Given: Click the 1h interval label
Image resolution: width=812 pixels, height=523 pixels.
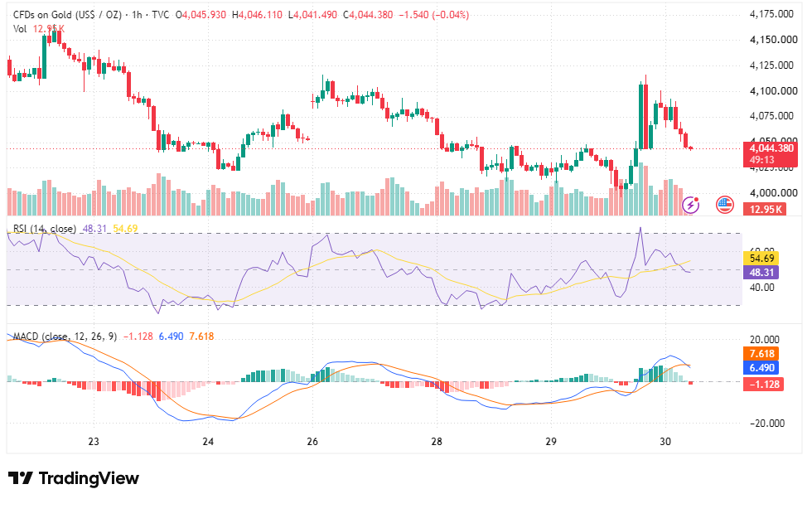Looking at the screenshot, I should (137, 14).
